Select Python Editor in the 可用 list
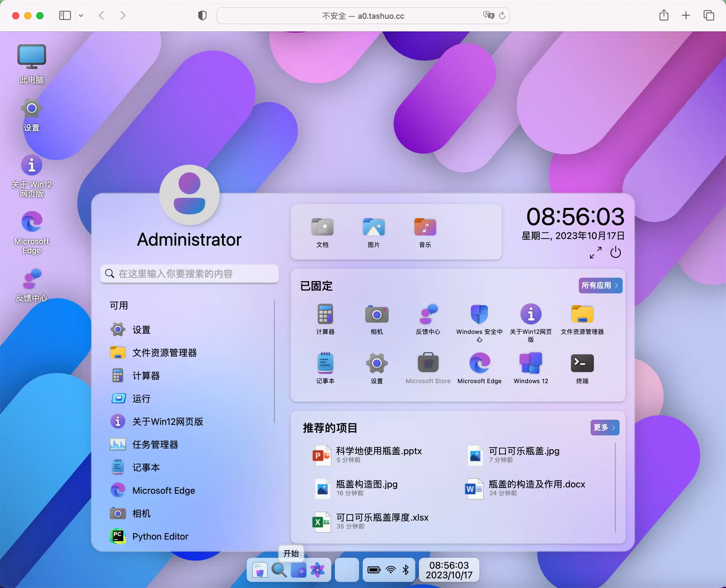The width and height of the screenshot is (726, 588). point(190,537)
